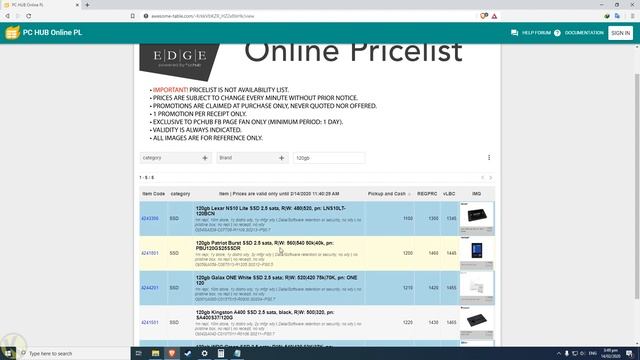Open the notification center icon
Viewport: 640px width, 360px height.
tap(629, 353)
